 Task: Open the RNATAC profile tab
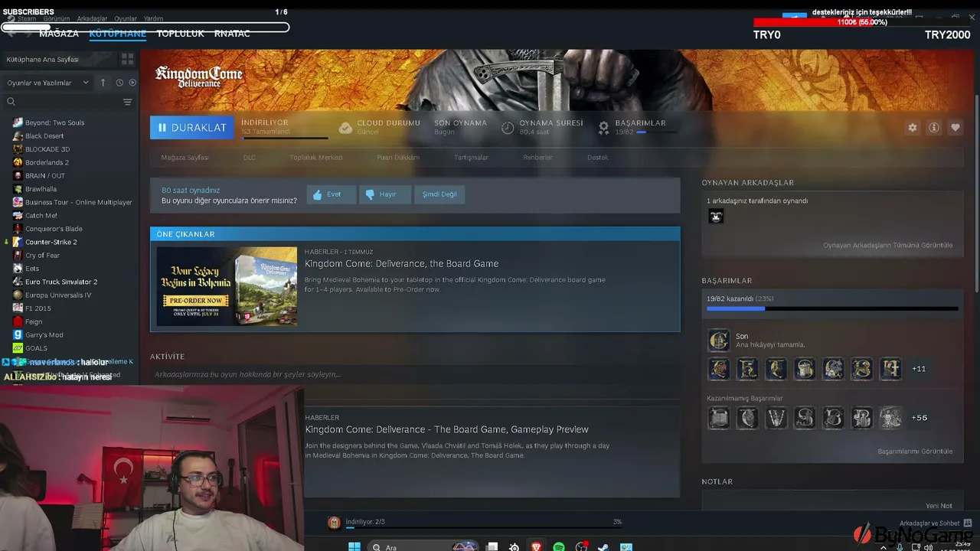point(232,34)
